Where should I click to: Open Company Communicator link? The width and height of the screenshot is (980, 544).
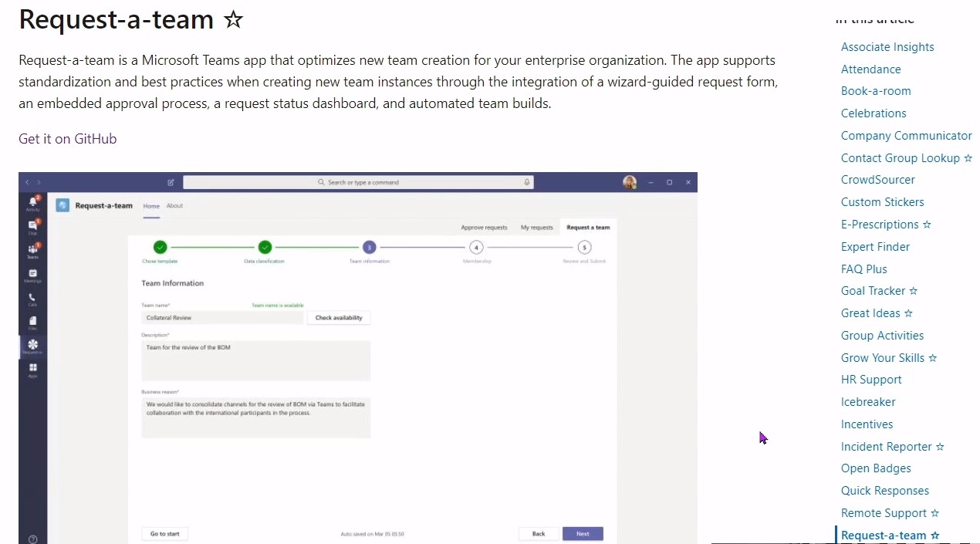[907, 136]
